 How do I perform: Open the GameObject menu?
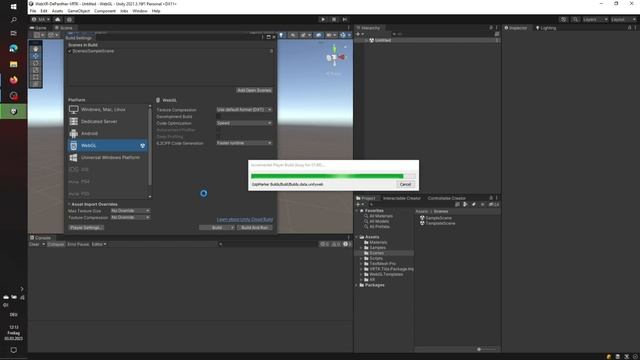pyautogui.click(x=79, y=11)
